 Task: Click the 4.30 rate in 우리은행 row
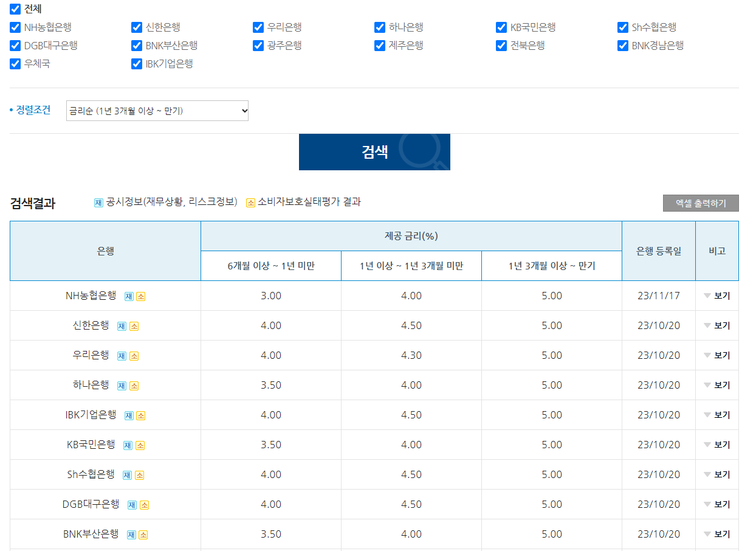[x=411, y=355]
